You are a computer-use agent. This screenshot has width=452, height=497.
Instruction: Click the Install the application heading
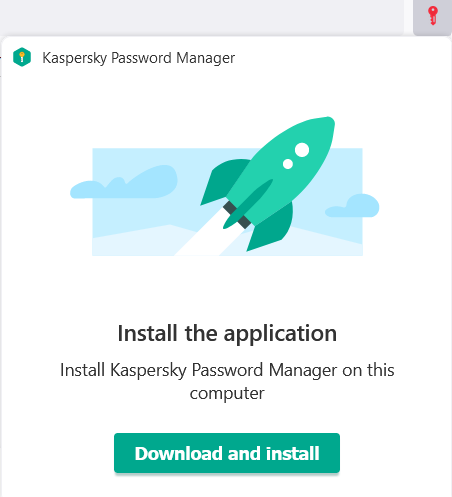click(x=227, y=333)
